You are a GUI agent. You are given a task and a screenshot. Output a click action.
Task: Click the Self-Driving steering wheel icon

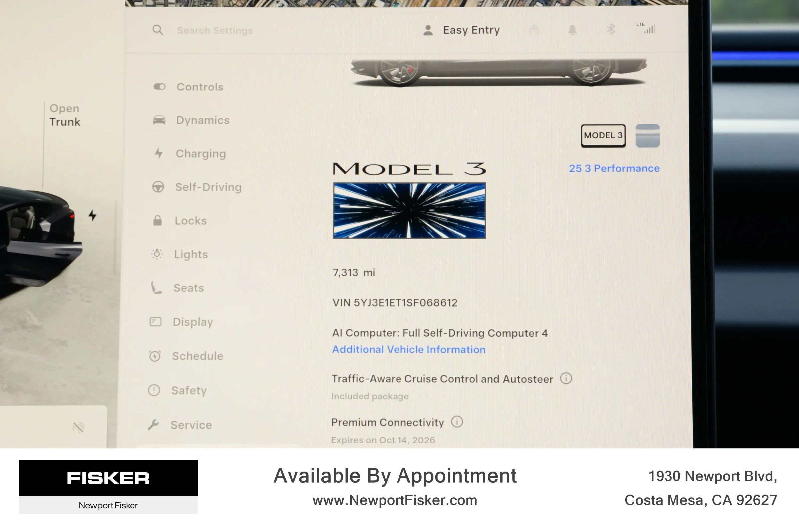point(158,187)
